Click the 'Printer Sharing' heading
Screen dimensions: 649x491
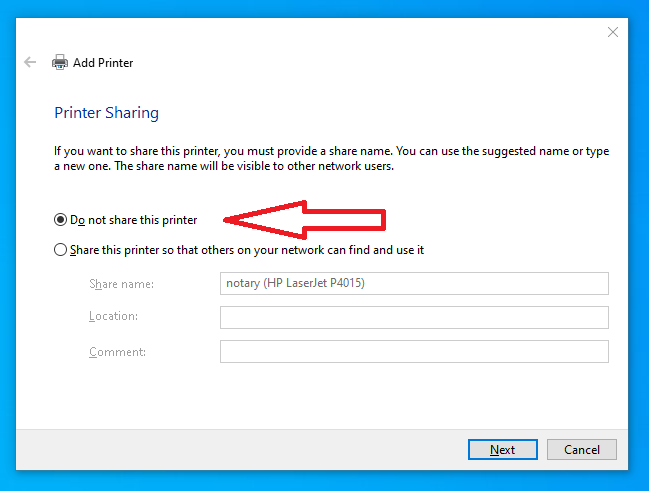click(x=106, y=113)
